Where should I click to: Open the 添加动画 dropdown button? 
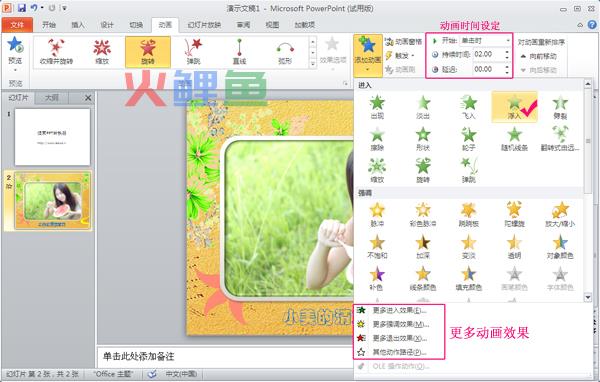point(368,56)
